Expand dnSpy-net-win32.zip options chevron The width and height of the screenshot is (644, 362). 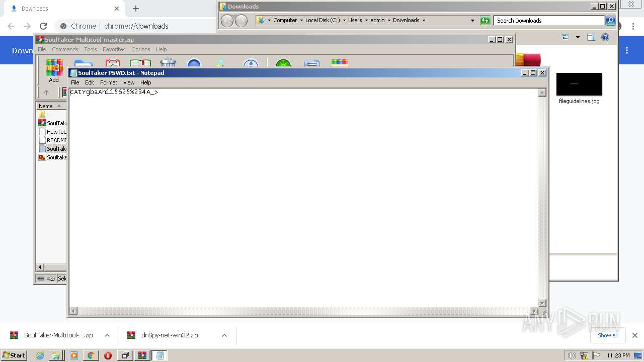pyautogui.click(x=224, y=335)
